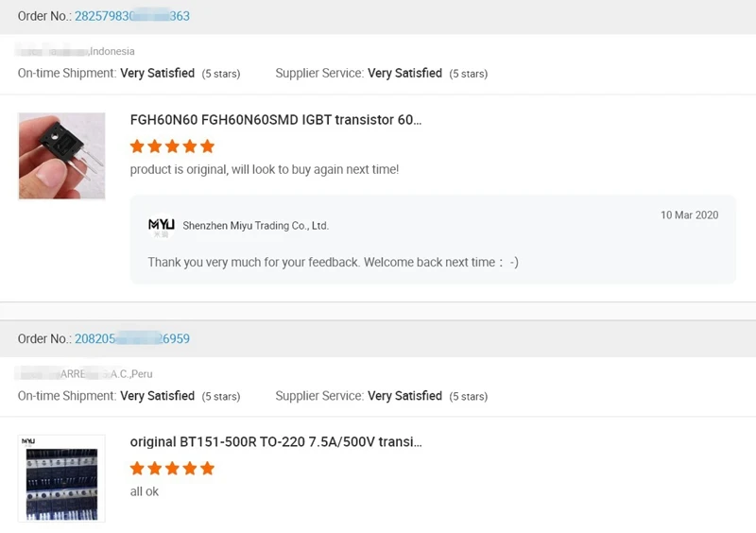
Task: Open Shenzhen Miyu Trading Co., Ltd. supplier name
Action: (x=255, y=226)
